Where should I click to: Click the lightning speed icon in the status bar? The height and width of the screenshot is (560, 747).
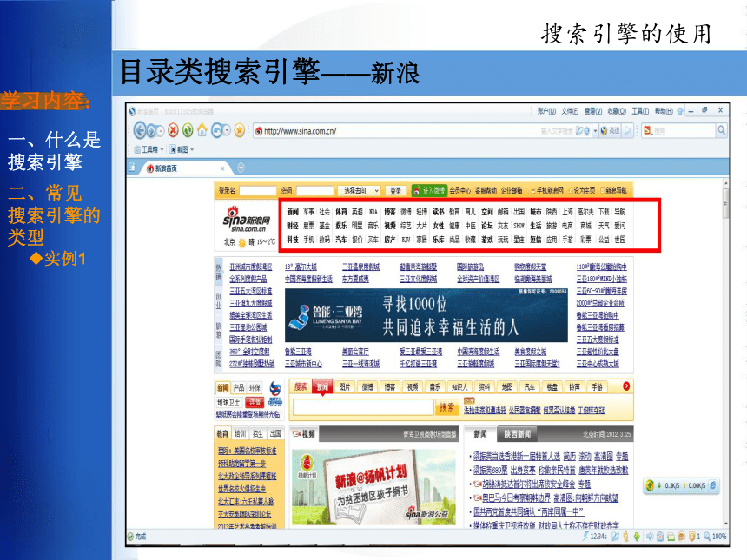(x=585, y=537)
